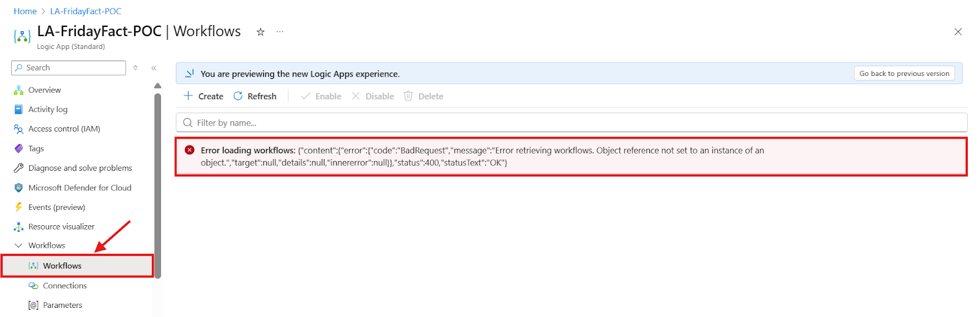The width and height of the screenshot is (980, 317).
Task: Open the Resource visualizer
Action: tap(61, 227)
